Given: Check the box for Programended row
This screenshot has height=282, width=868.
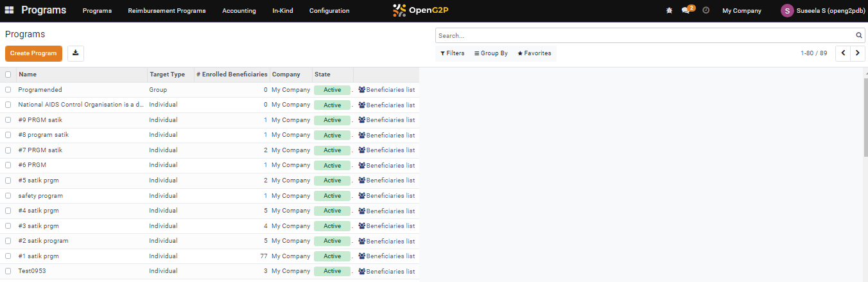Looking at the screenshot, I should tap(8, 90).
